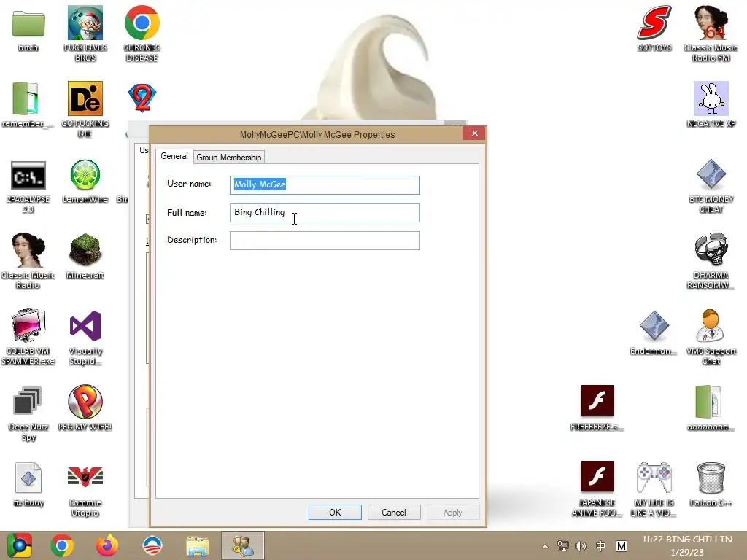Open Classic Music Radio FM icon with 64
This screenshot has width=747, height=560.
pos(711,23)
